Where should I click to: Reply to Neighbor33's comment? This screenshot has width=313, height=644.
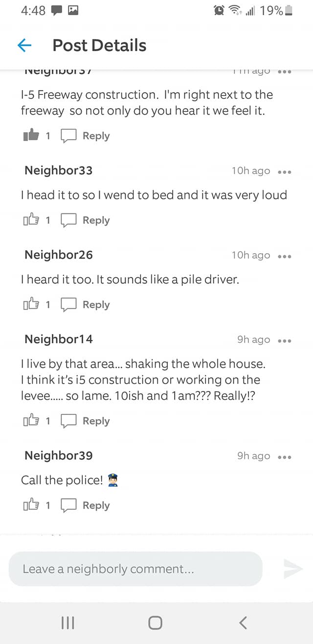coord(68,220)
